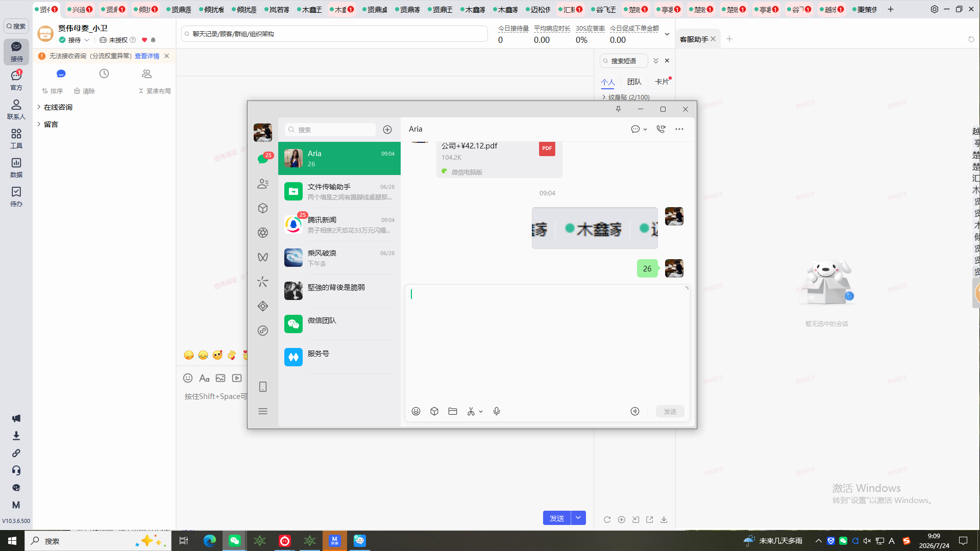
Task: Open WeChat hamburger menu at sidebar bottom
Action: [263, 411]
